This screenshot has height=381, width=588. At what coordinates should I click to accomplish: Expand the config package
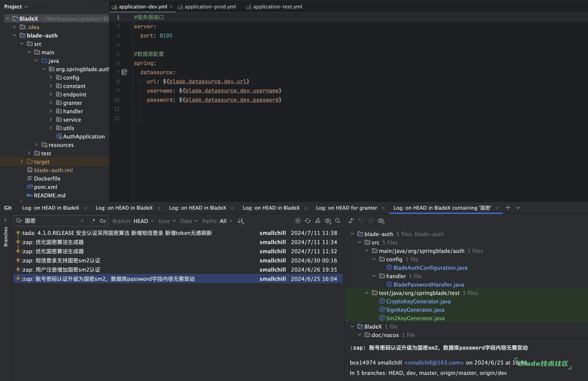tap(51, 77)
